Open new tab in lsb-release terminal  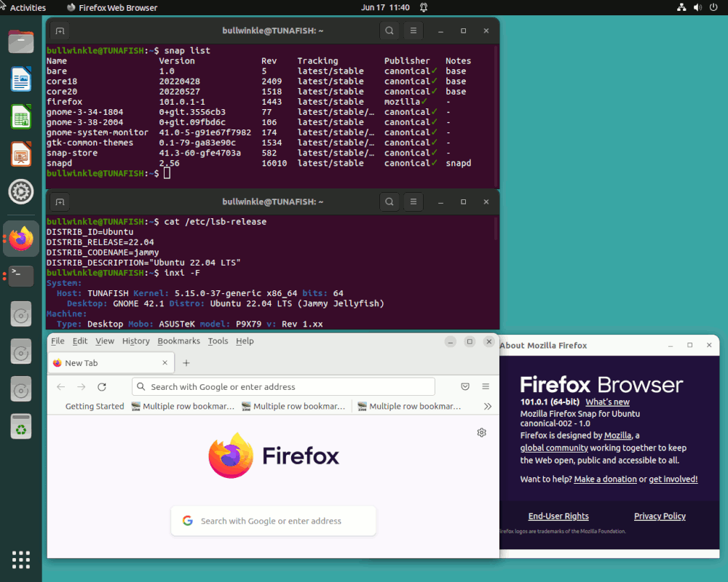tap(60, 202)
